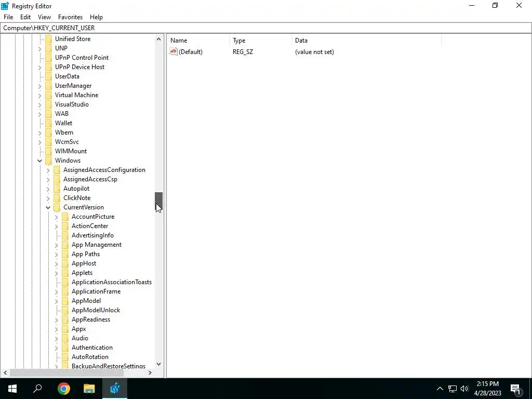The image size is (532, 399).
Task: Select the AppModel folder icon
Action: [x=65, y=301]
